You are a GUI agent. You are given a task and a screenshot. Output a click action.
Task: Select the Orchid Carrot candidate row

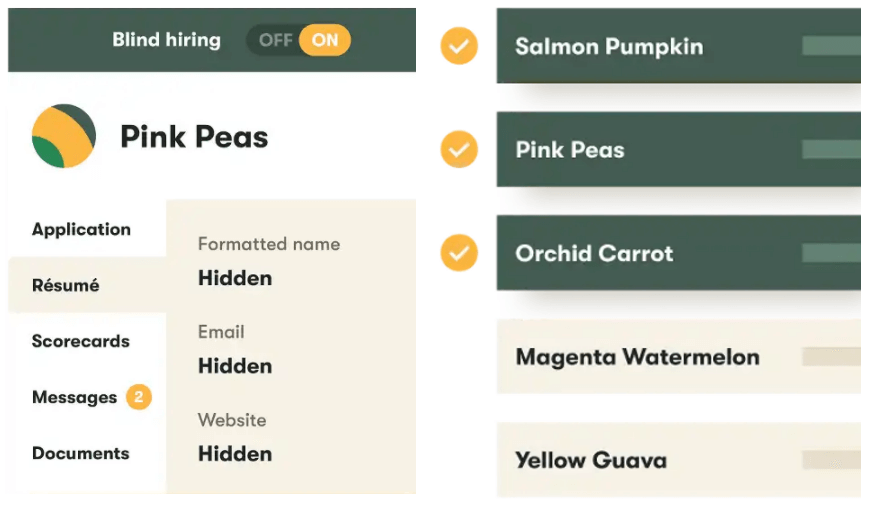(x=678, y=253)
